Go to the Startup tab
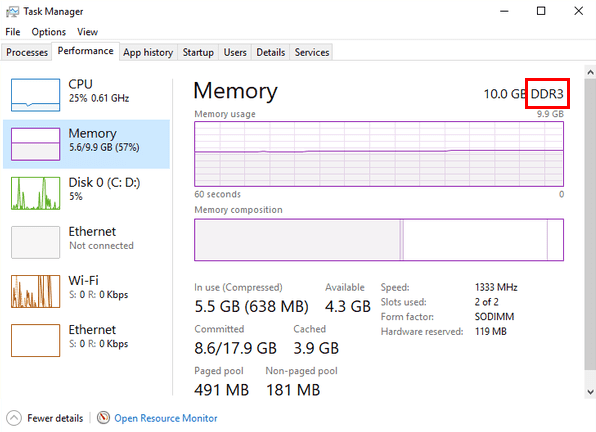Viewport: 596px width, 432px height. point(198,52)
